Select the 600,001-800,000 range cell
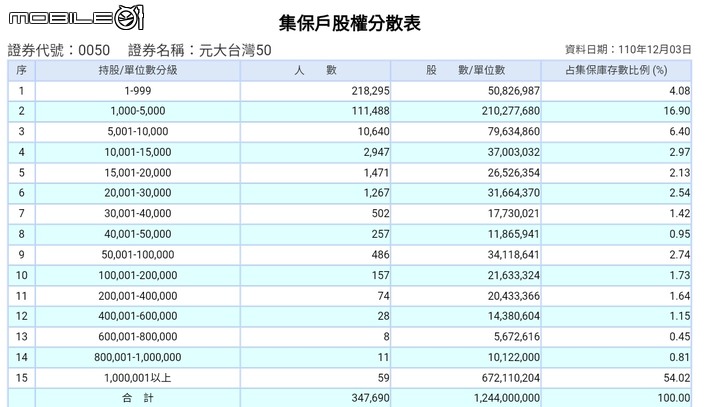This screenshot has width=720, height=407. pyautogui.click(x=138, y=337)
